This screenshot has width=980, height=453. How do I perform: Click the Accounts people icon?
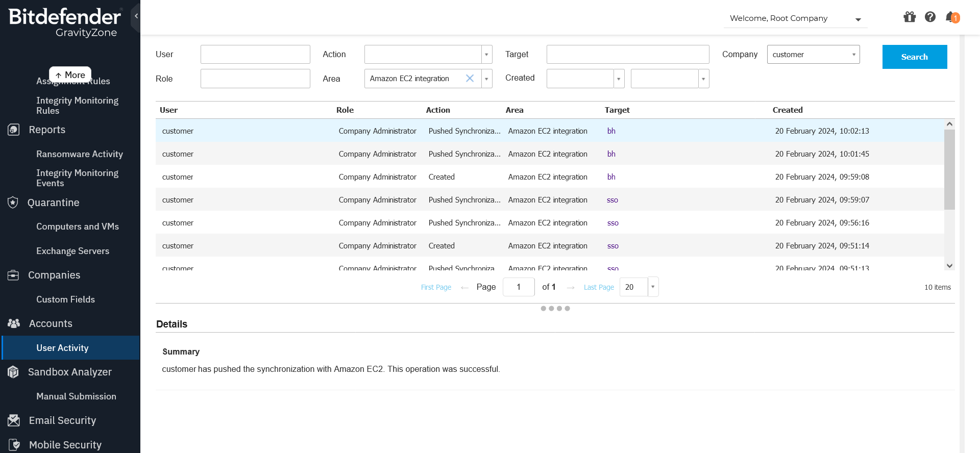coord(14,323)
